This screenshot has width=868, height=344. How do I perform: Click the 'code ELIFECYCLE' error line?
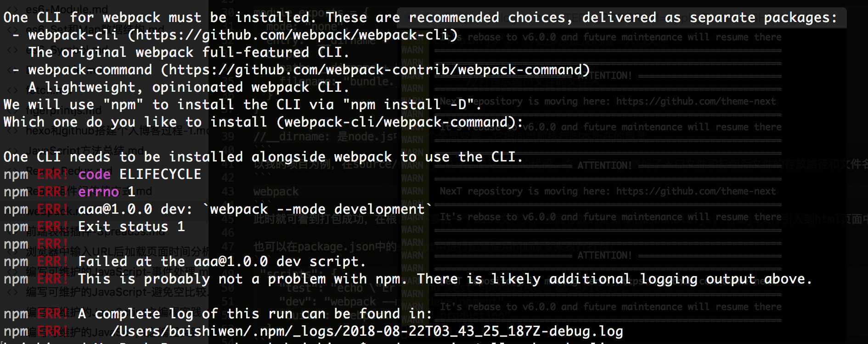pyautogui.click(x=102, y=174)
